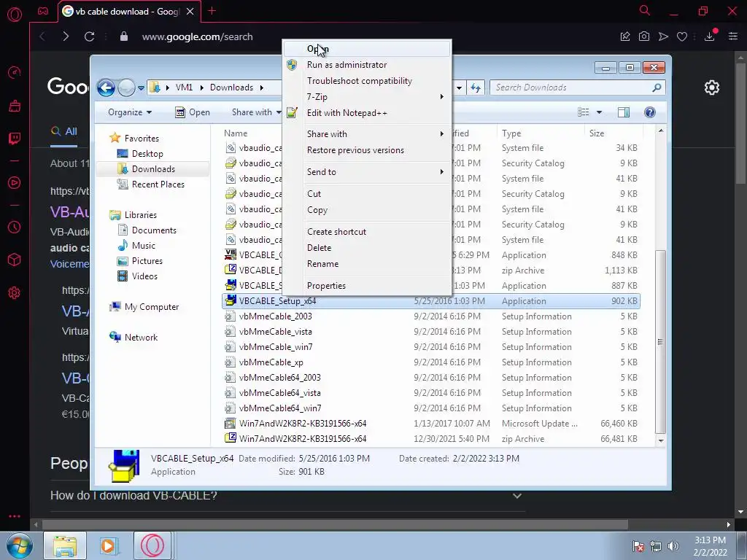Select vbMmeCable_win7 file
This screenshot has height=560, width=747.
[x=276, y=347]
